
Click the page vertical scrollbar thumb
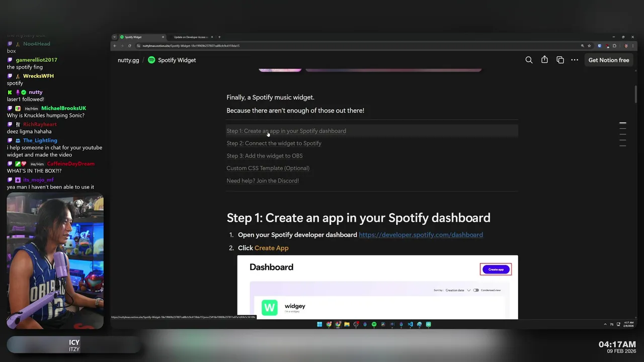(x=636, y=94)
